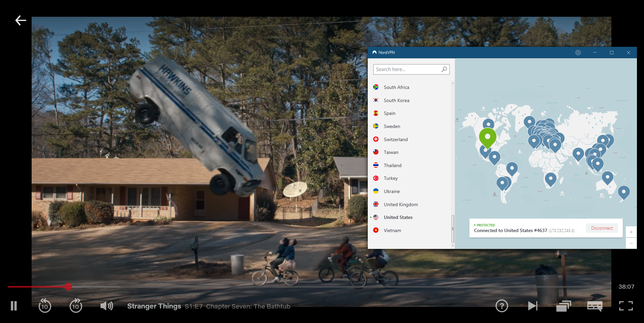Skip to the next episode
Viewport: 644px width, 323px height.
pos(533,306)
